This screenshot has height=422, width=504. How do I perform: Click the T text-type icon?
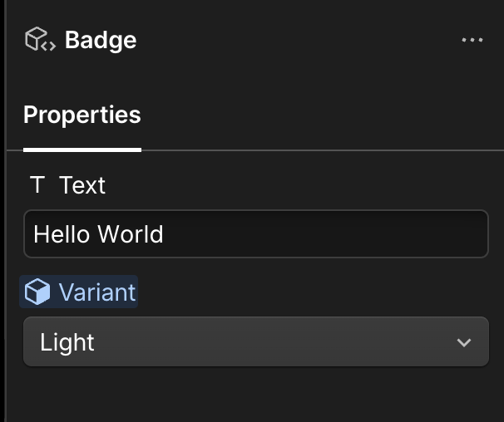tap(37, 184)
